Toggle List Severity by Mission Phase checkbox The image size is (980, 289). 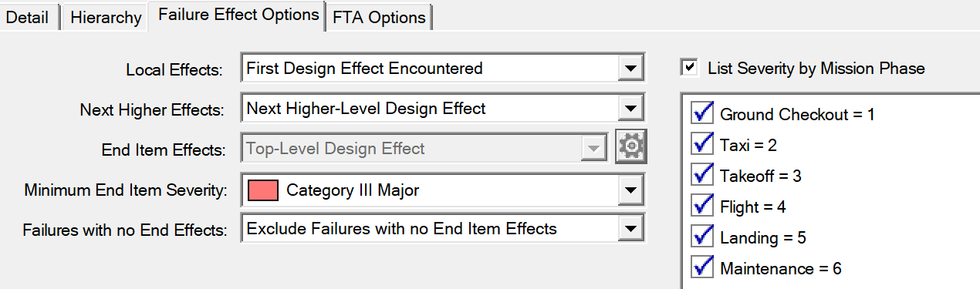689,68
